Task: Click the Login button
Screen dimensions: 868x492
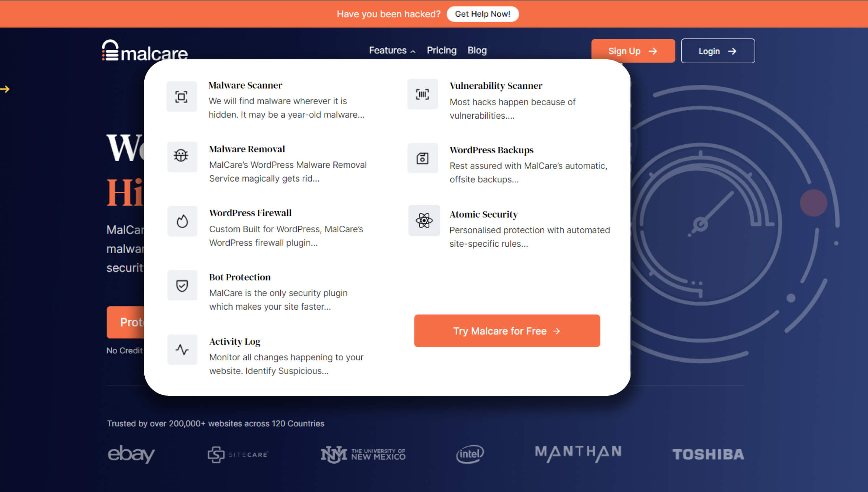Action: pos(718,51)
